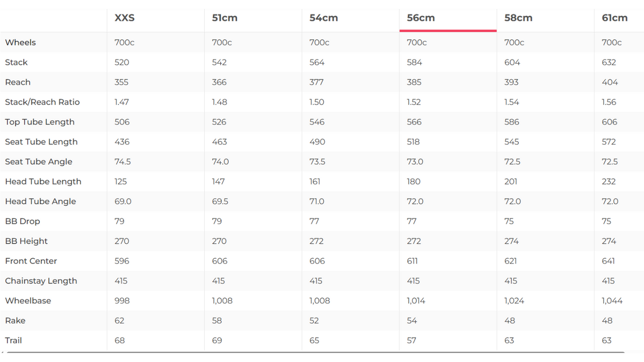
Task: Click the XXS Reach value 355
Action: tap(121, 82)
